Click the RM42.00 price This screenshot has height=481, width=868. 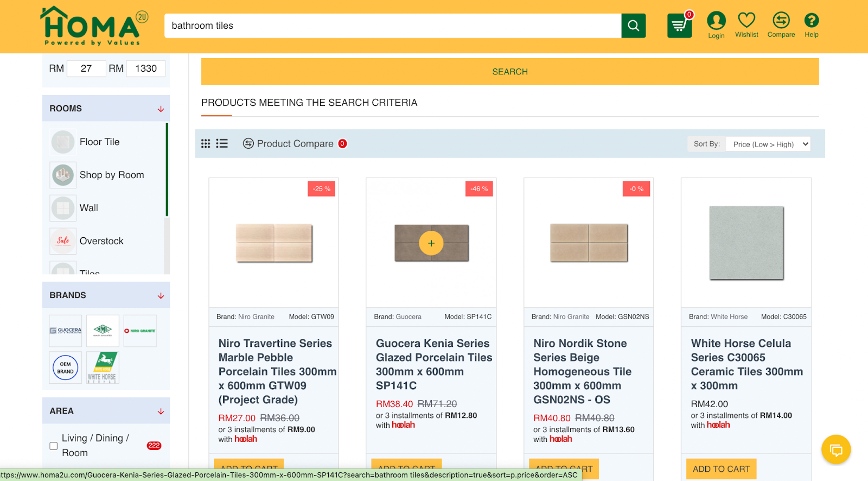710,404
